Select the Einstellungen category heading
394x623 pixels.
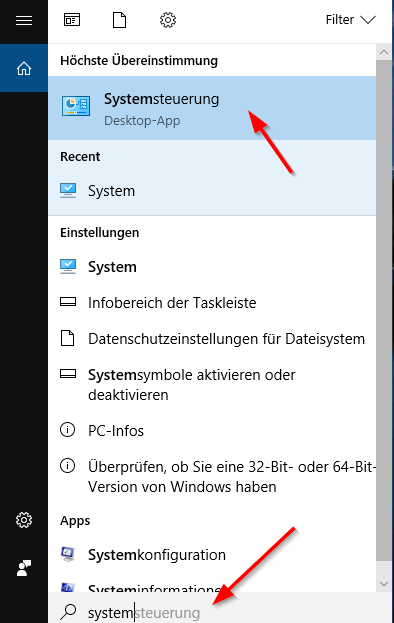tap(100, 232)
